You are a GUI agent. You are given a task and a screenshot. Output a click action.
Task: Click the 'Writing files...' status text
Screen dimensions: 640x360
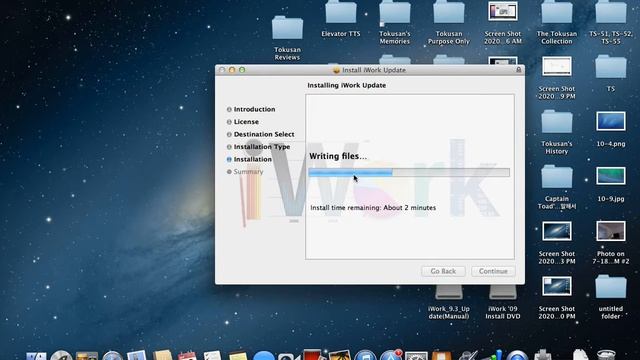338,156
